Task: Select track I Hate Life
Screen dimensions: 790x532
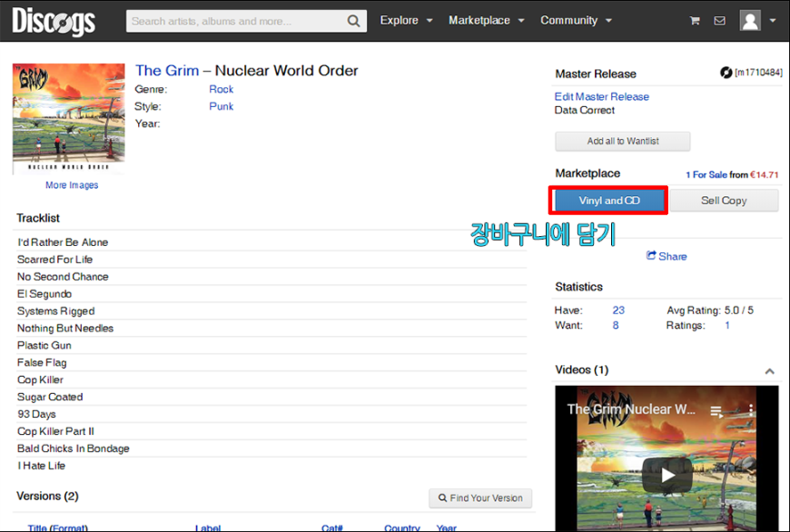Action: pyautogui.click(x=41, y=466)
